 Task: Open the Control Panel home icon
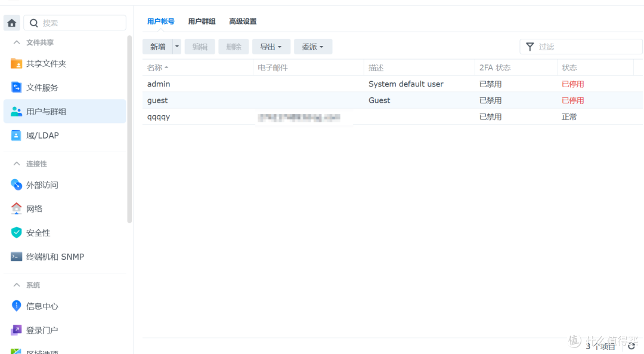12,23
